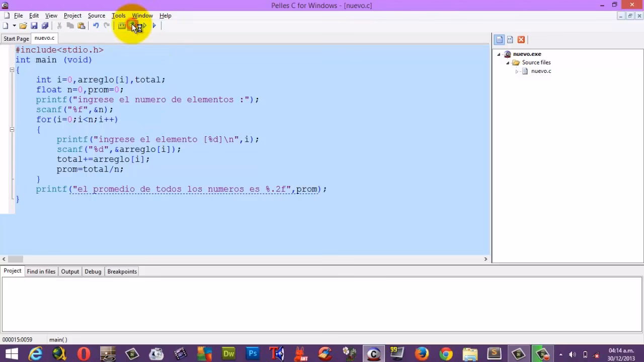The width and height of the screenshot is (644, 362).
Task: Switch to the Start Page tab
Action: click(x=16, y=39)
